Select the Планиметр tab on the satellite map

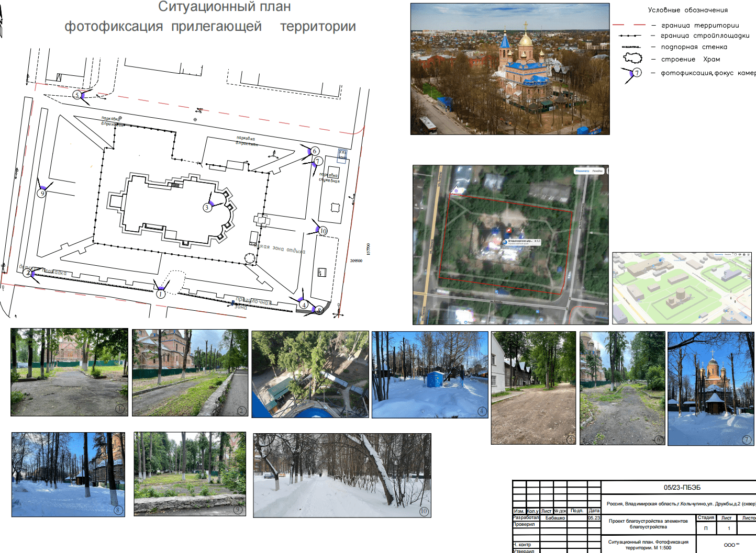click(x=582, y=171)
